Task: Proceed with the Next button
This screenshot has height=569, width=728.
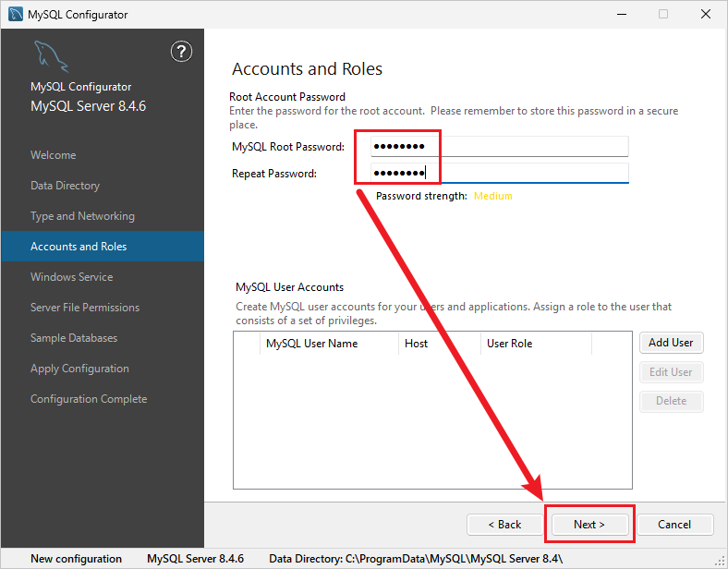Action: [x=589, y=525]
